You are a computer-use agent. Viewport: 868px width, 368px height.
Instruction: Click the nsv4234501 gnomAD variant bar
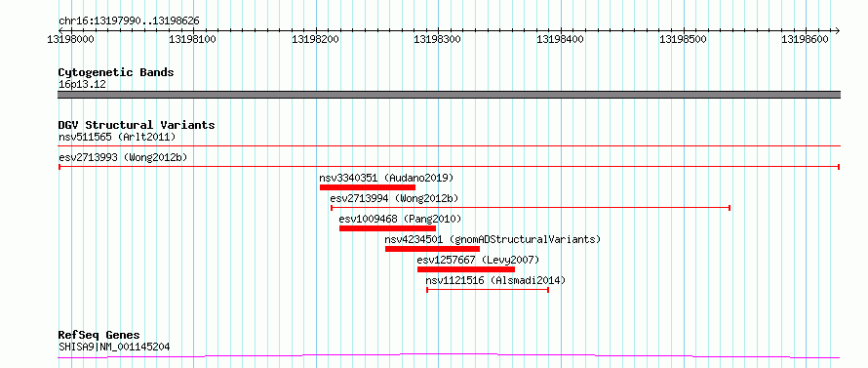pos(432,249)
